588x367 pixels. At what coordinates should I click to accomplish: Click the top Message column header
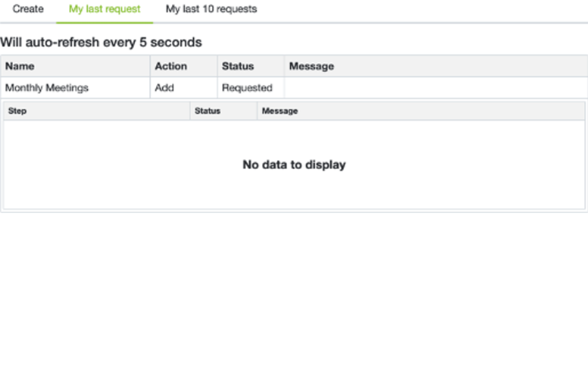[311, 66]
